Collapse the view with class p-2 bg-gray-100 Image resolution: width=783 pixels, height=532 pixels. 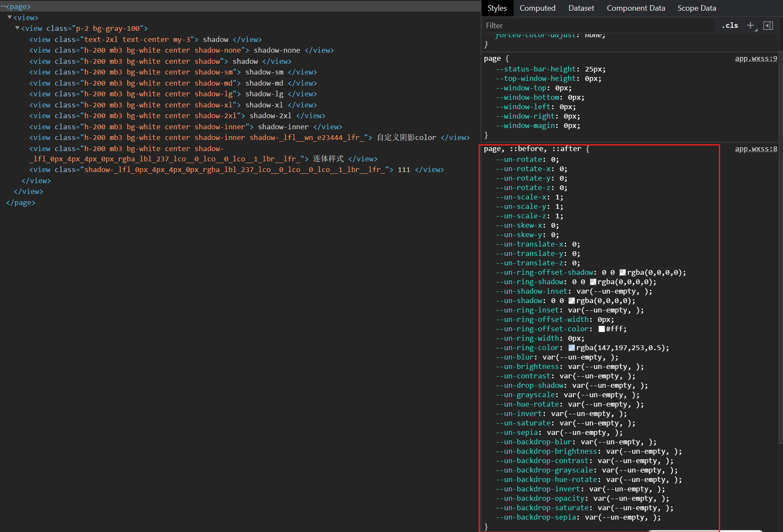coord(17,28)
